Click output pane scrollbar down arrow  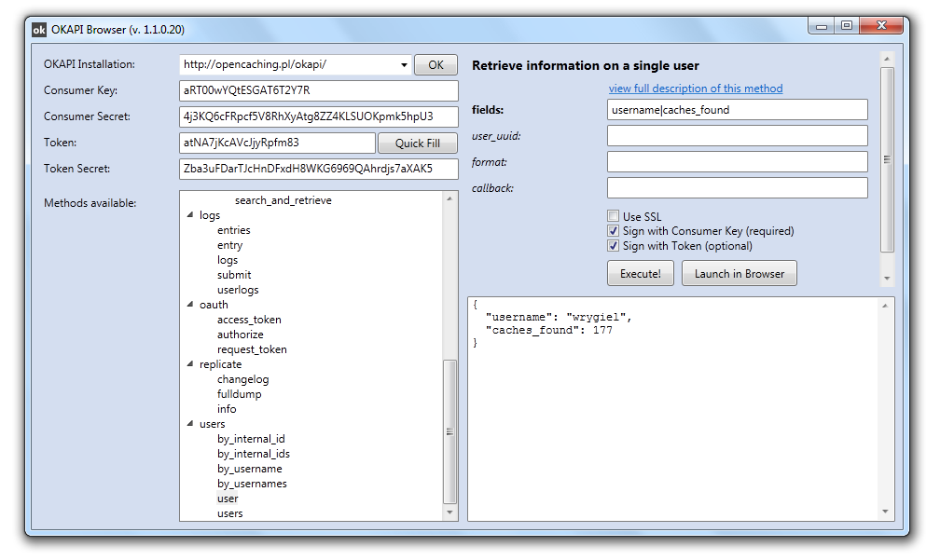(x=885, y=512)
